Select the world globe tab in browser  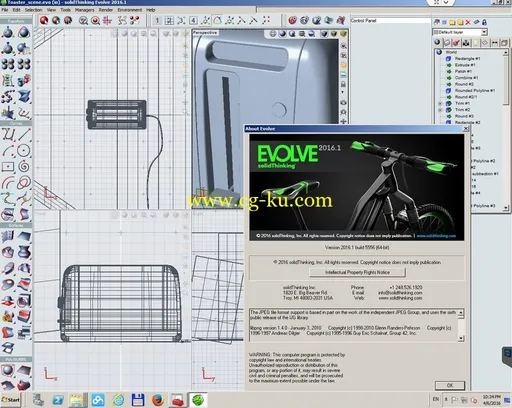click(437, 42)
